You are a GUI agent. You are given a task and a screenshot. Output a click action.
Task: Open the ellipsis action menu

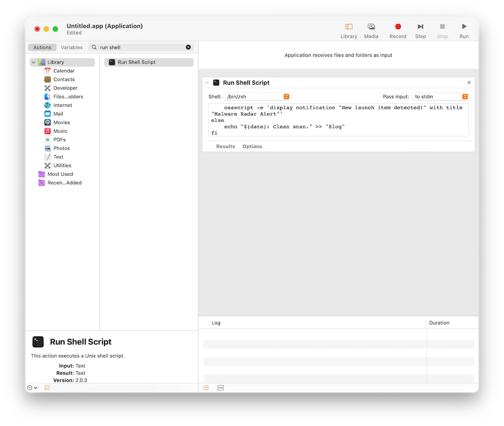pos(32,388)
